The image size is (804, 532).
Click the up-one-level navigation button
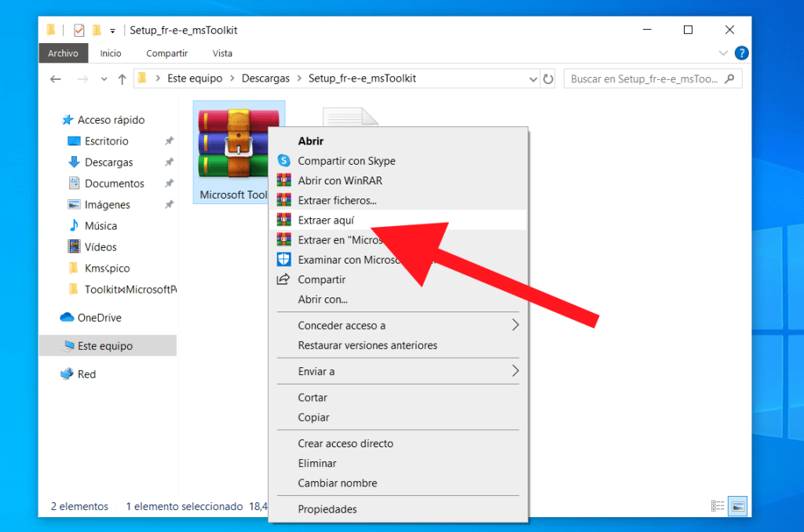click(x=122, y=78)
